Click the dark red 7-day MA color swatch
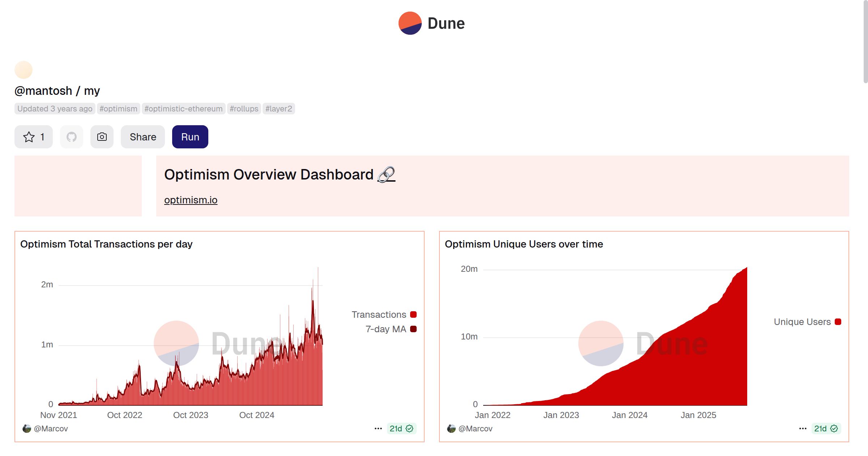The image size is (868, 456). (x=413, y=329)
